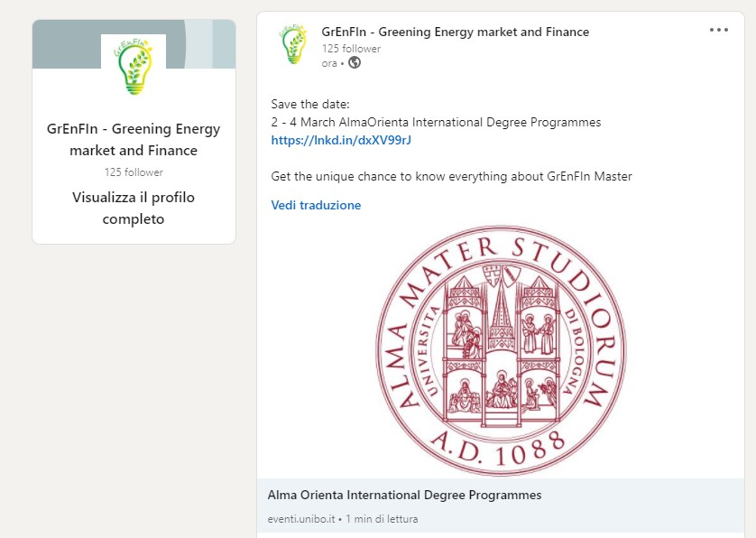Image resolution: width=756 pixels, height=538 pixels.
Task: Open the lnkd.in/dxXV99rJ link
Action: pos(341,140)
